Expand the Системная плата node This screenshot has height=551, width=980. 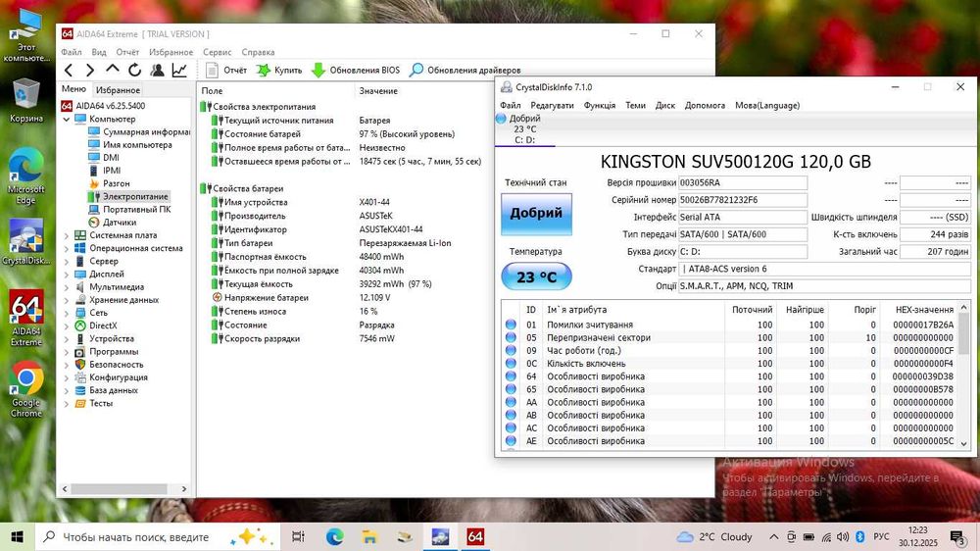[x=67, y=235]
